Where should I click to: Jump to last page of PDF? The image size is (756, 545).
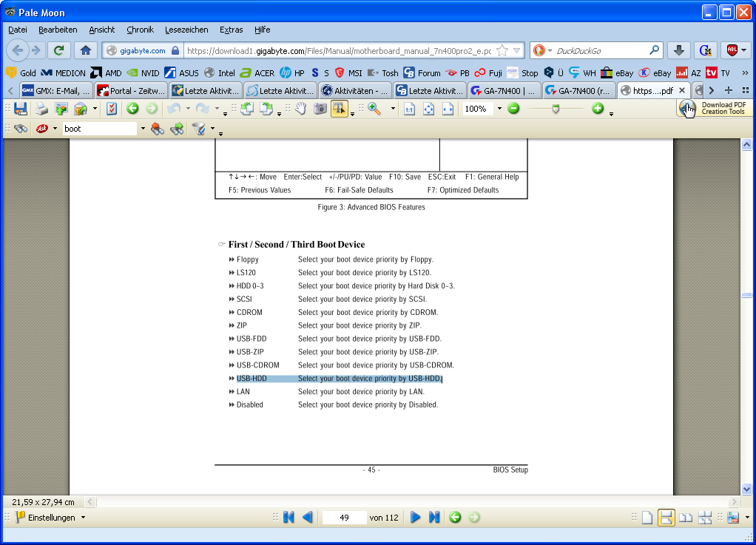tap(434, 518)
